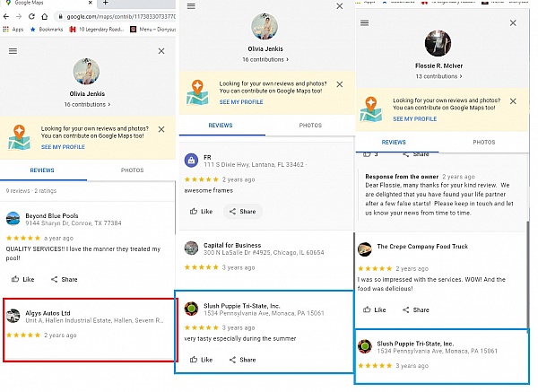The width and height of the screenshot is (538, 392).
Task: Open Algys Autos Ltd review place
Action: tap(48, 313)
